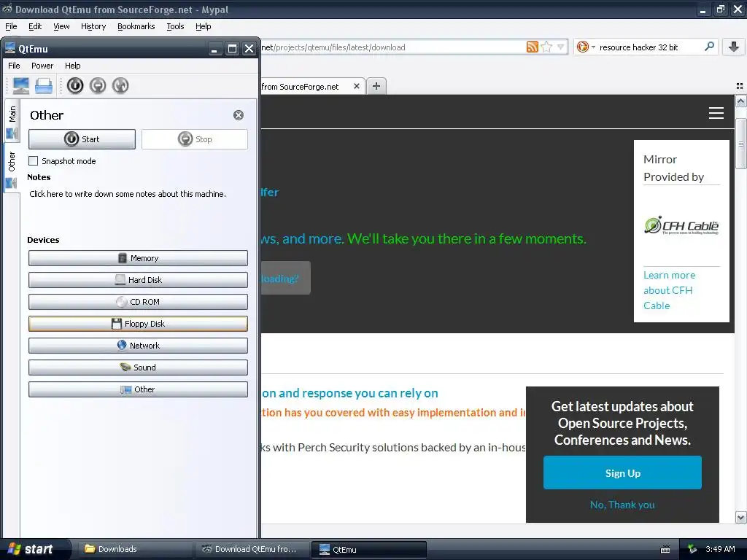Image resolution: width=747 pixels, height=560 pixels.
Task: Expand the Other device settings
Action: click(138, 389)
